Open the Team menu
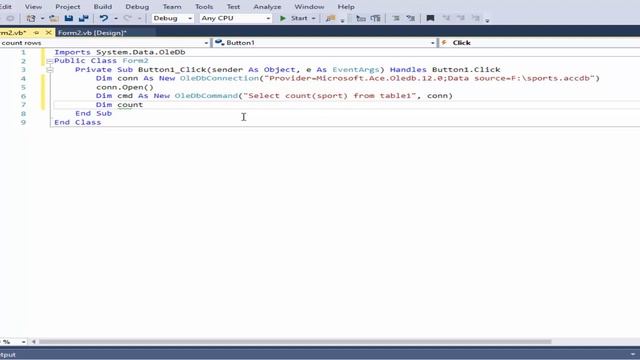Viewport: 640px width, 360px height. pos(172,7)
